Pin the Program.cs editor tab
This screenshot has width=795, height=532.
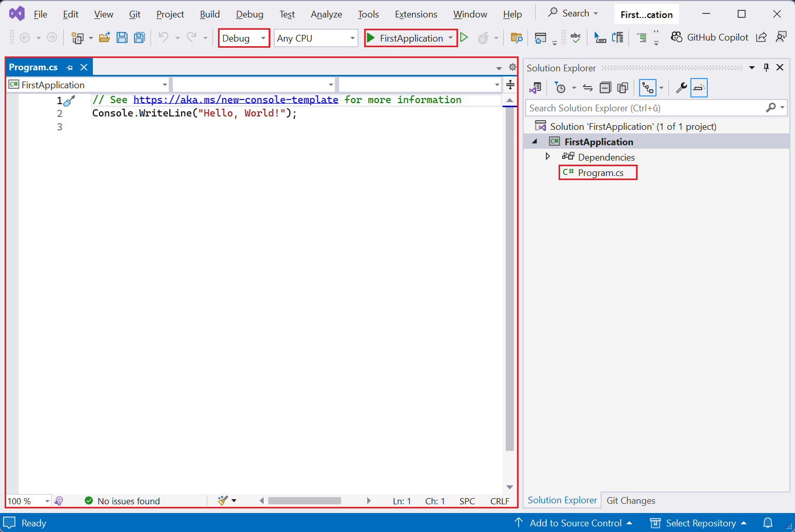70,67
